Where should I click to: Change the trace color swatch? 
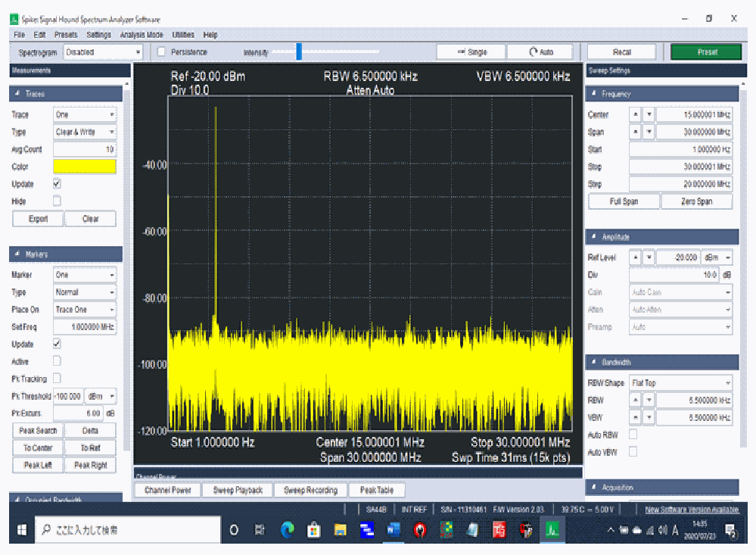click(84, 167)
